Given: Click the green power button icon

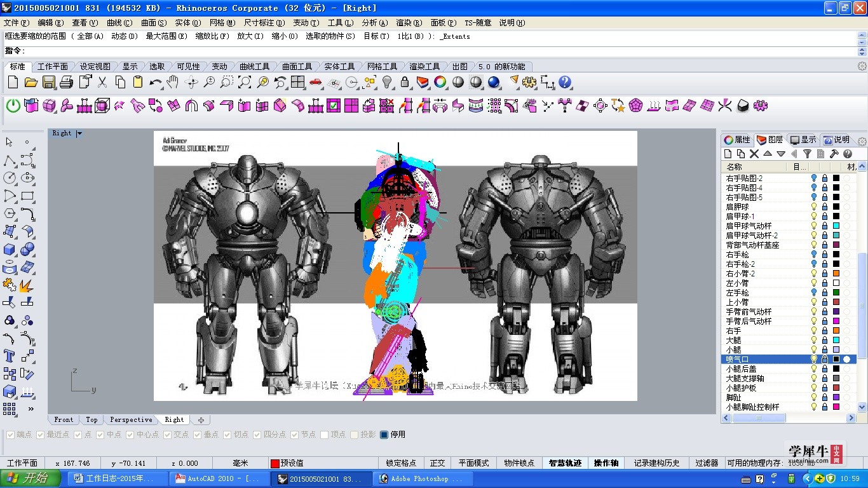Looking at the screenshot, I should click(x=13, y=105).
